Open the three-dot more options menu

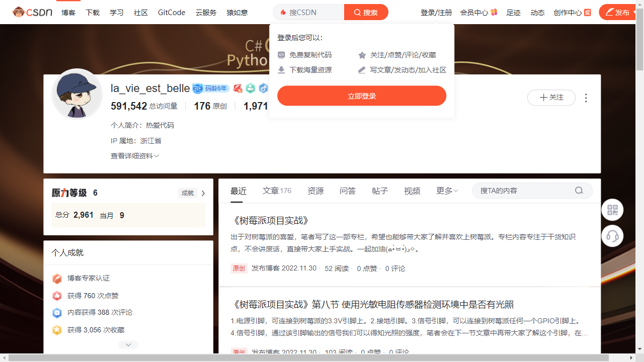pos(586,98)
